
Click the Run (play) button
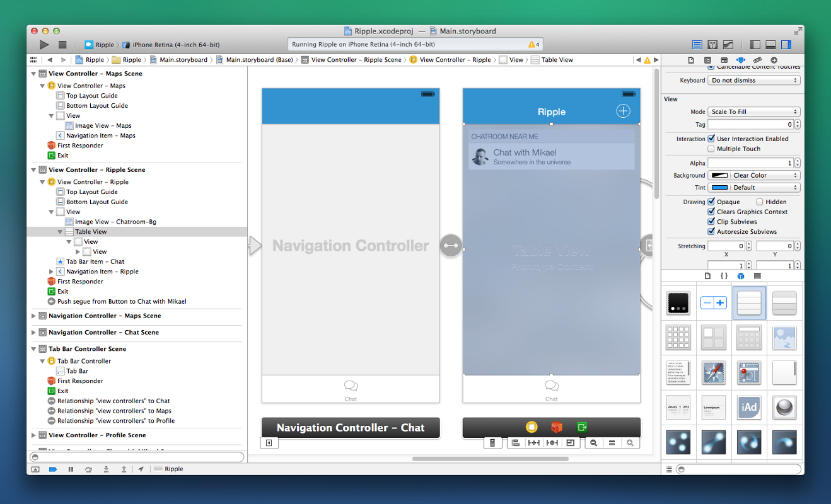point(44,45)
